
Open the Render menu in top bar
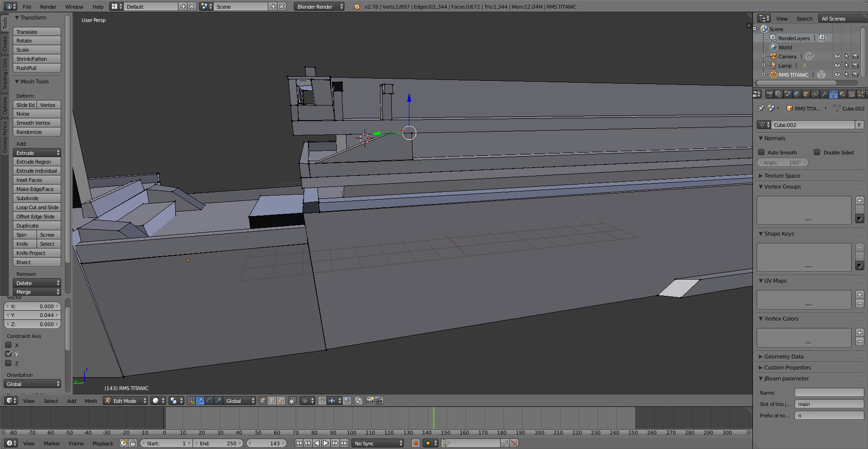pyautogui.click(x=48, y=6)
